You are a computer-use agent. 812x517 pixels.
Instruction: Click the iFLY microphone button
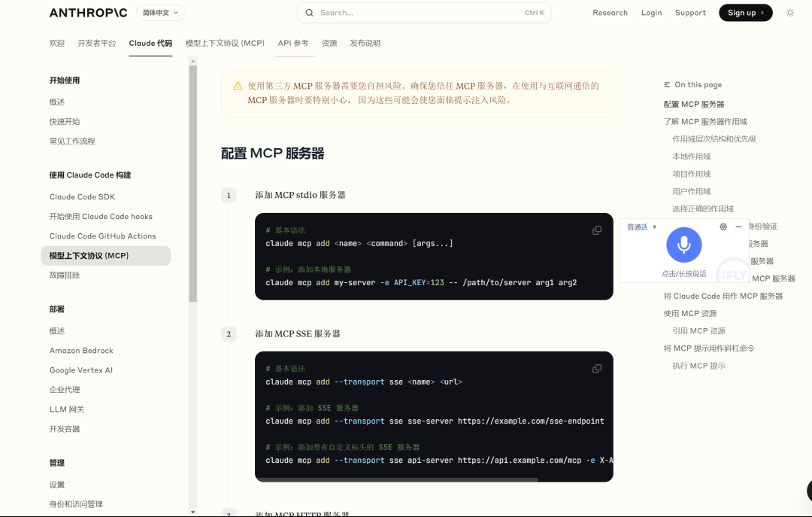point(684,245)
